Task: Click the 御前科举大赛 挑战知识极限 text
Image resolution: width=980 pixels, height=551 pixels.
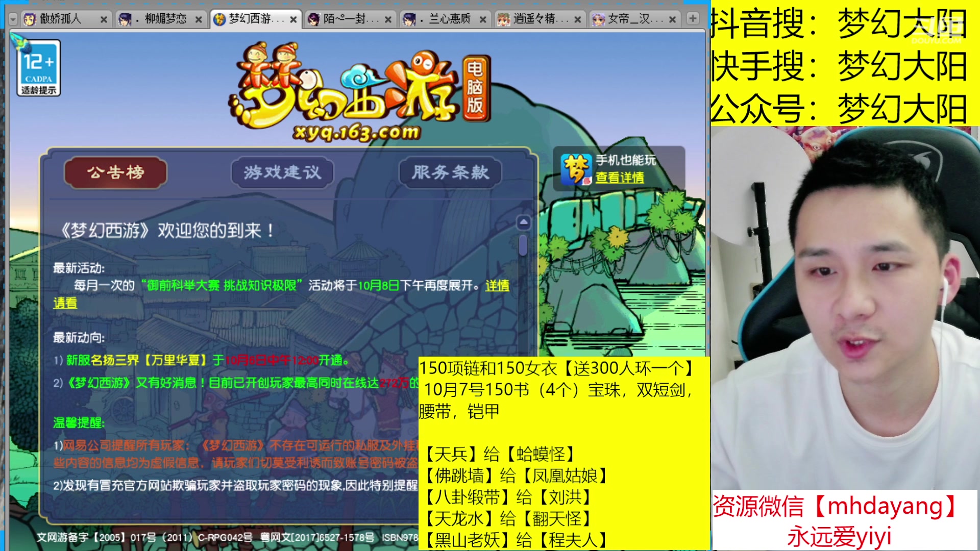Action: (x=222, y=285)
